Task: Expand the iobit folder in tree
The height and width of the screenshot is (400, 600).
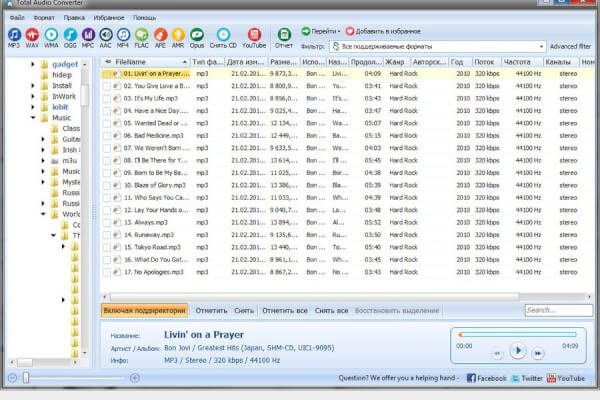Action: 33,107
